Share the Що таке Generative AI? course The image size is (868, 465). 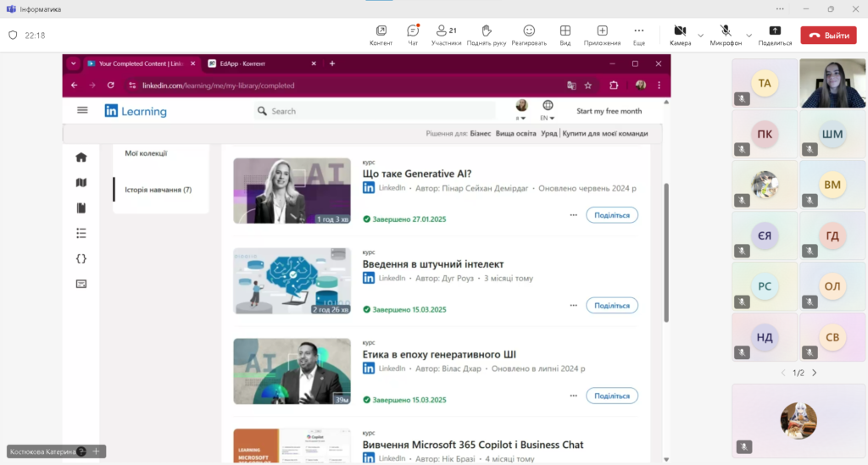click(x=612, y=215)
